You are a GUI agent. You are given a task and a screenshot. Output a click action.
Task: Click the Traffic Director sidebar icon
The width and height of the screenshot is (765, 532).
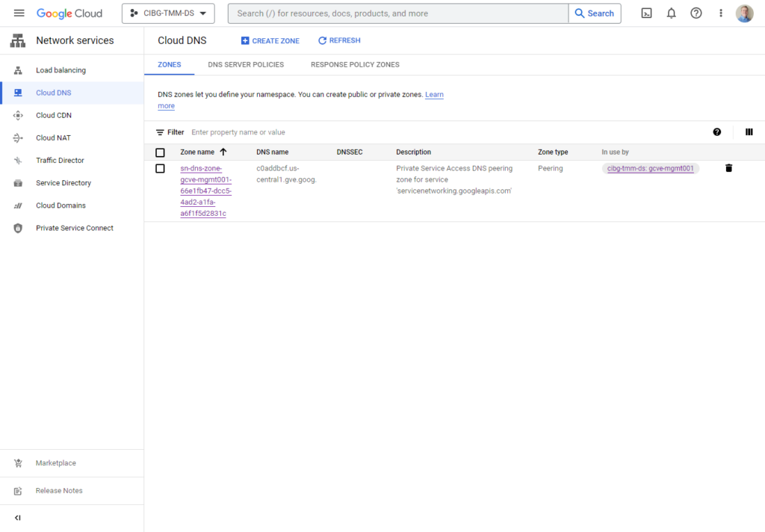[x=18, y=160]
